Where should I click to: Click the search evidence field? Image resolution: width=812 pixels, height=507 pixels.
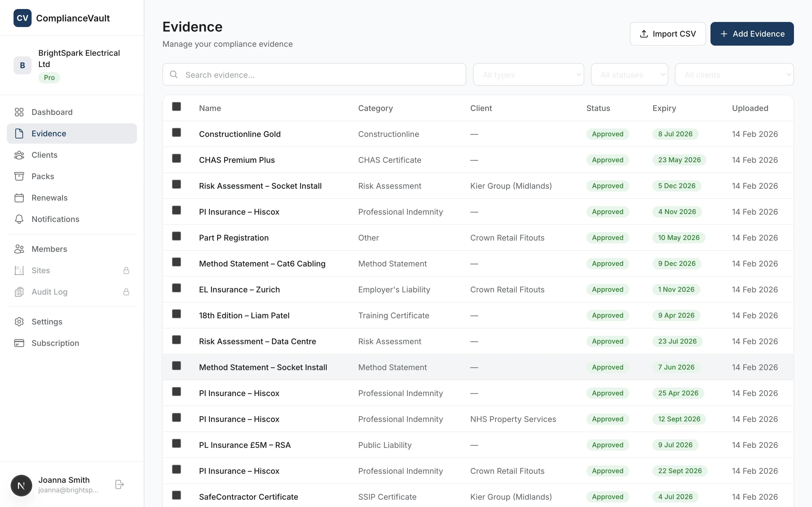click(x=314, y=74)
